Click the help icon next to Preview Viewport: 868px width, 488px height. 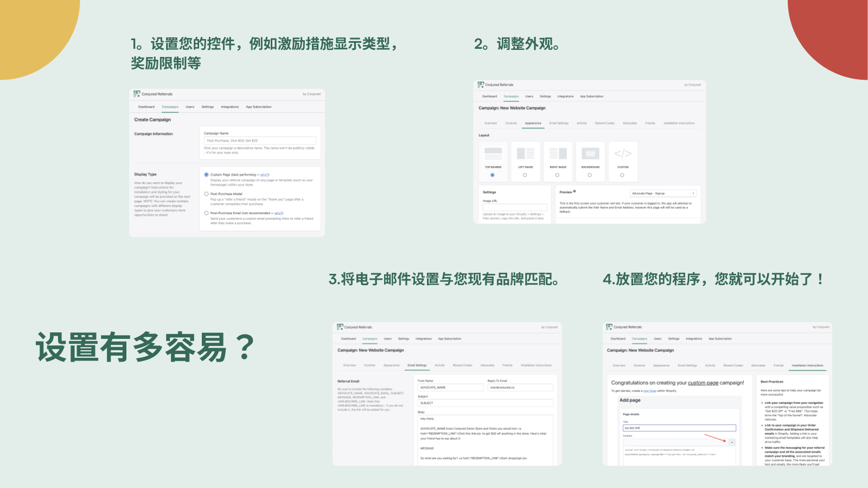tap(575, 191)
